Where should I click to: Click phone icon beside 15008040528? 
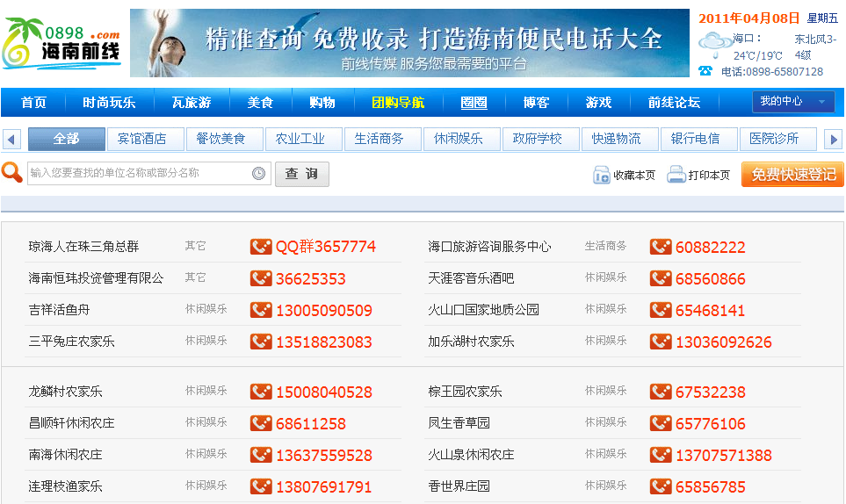pos(261,392)
